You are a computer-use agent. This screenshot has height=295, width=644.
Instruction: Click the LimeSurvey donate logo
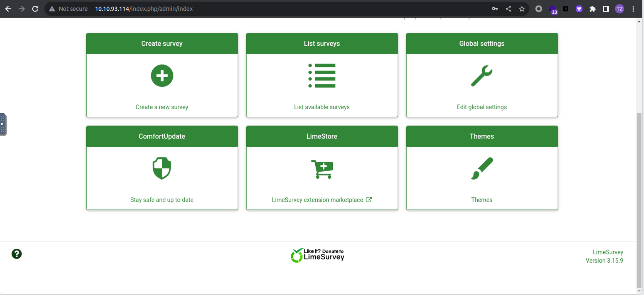tap(317, 255)
